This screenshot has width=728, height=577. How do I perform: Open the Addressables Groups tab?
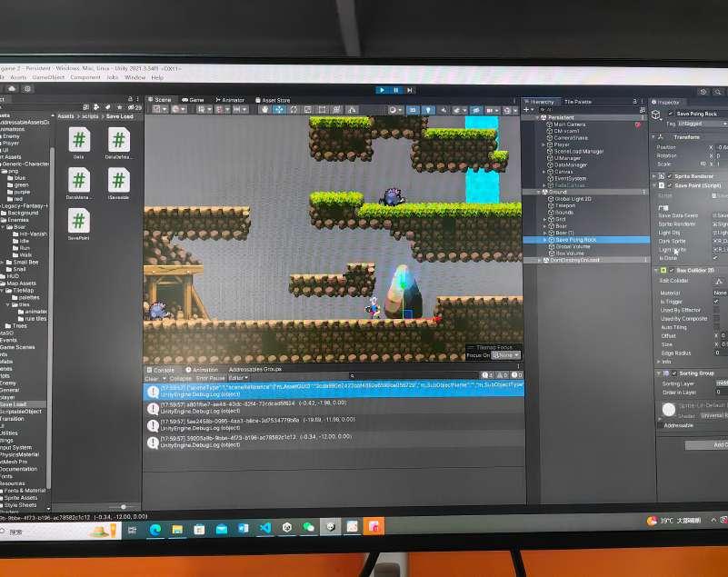tap(255, 369)
